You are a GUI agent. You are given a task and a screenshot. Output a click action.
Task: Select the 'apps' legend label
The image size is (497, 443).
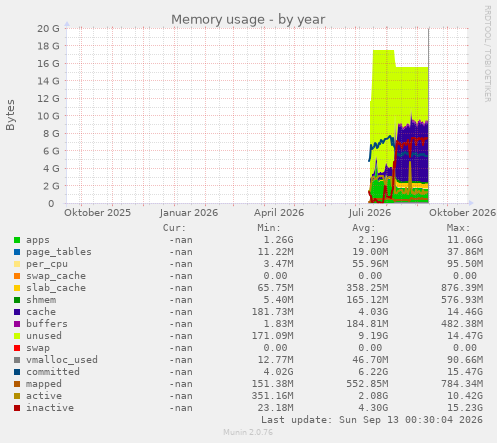38,240
